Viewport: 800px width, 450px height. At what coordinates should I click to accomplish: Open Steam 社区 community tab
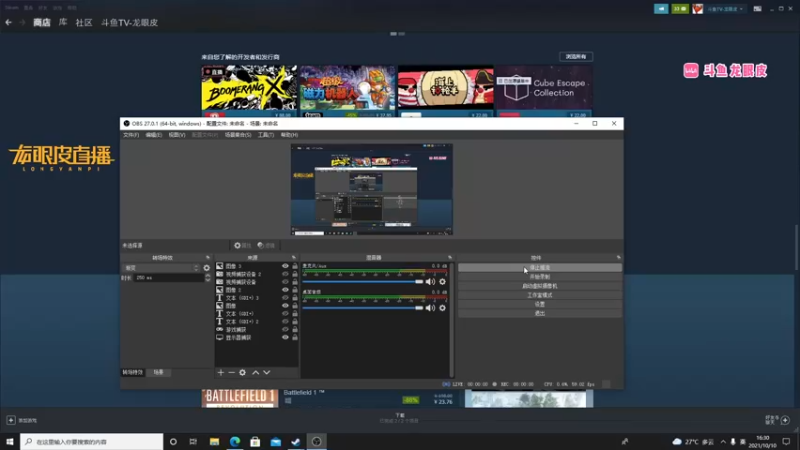84,22
